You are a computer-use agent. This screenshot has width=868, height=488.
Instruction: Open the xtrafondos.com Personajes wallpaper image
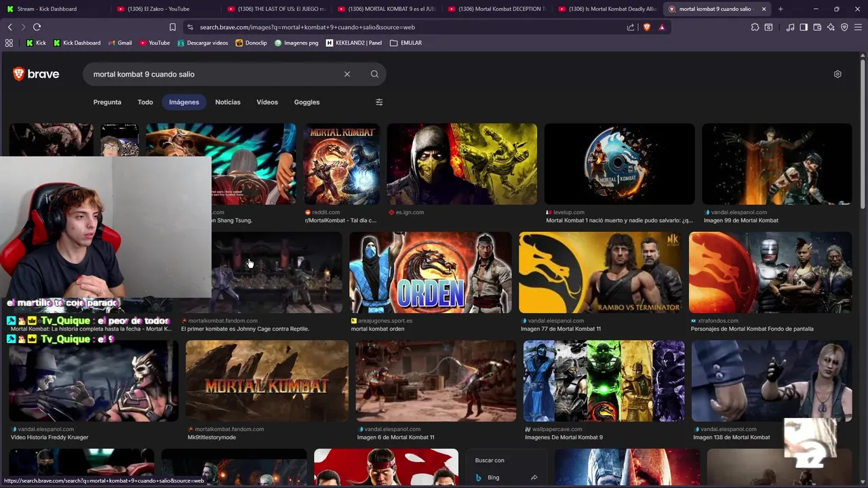point(770,272)
